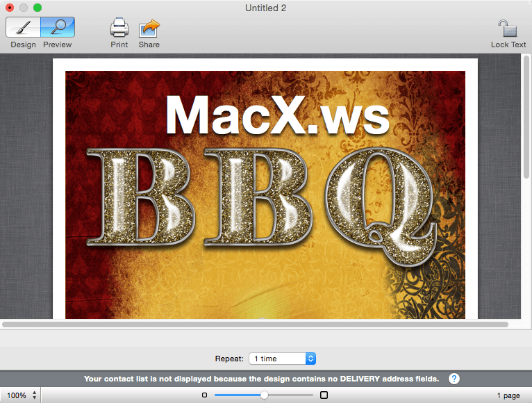Screen dimensions: 532x403
Task: Toggle the Lock Text padlock
Action: point(508,28)
